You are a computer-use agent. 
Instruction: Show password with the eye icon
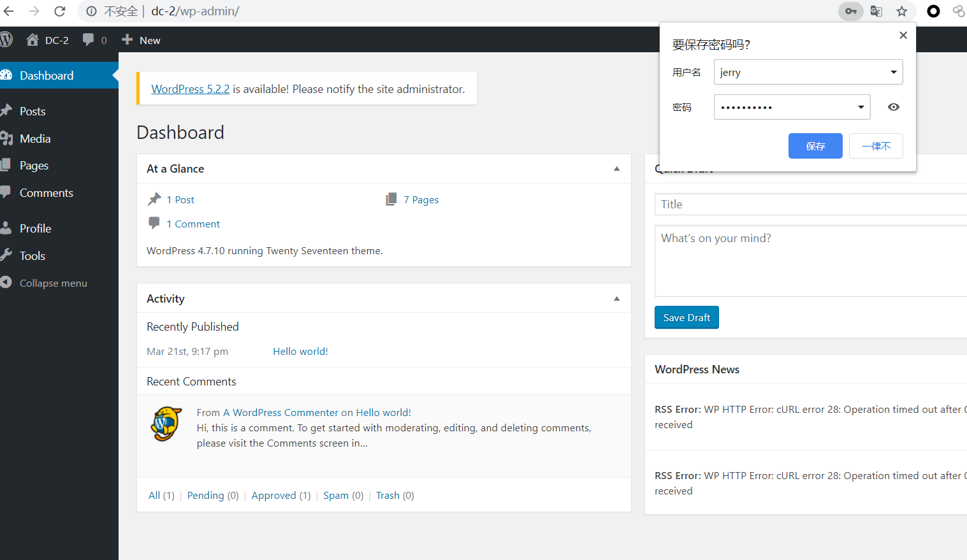point(894,107)
